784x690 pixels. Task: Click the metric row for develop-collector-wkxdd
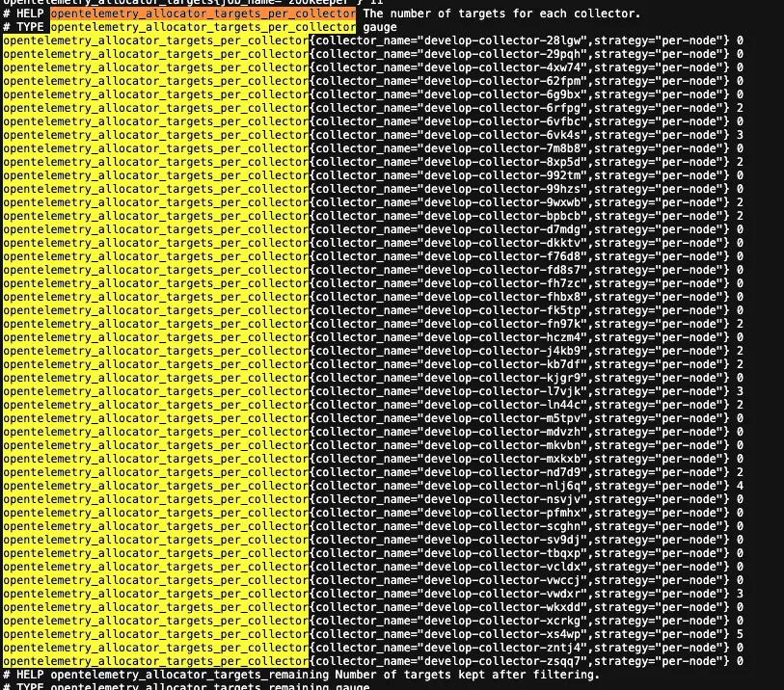(x=373, y=607)
